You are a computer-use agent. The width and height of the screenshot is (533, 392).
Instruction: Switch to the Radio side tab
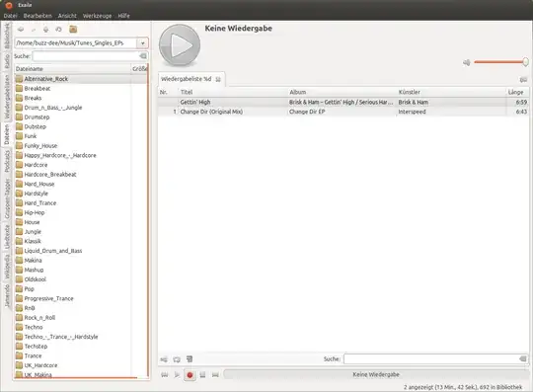click(x=7, y=61)
